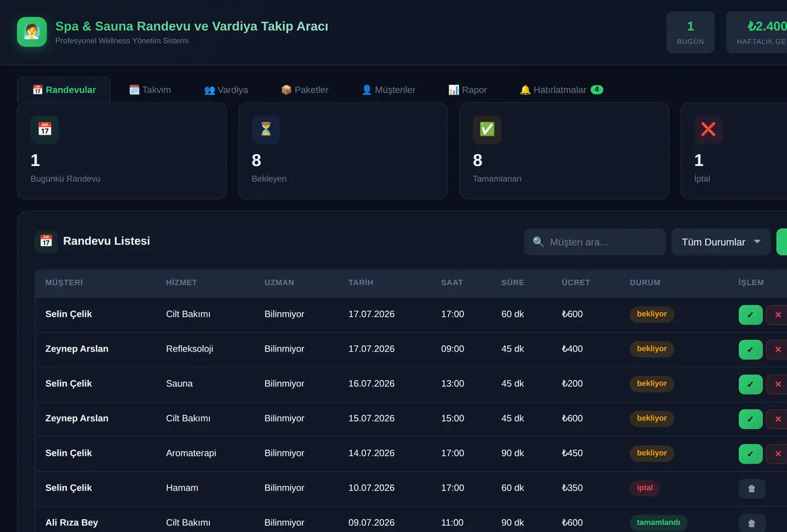
Task: Click the 16.07.2026 date cell
Action: pos(371,384)
